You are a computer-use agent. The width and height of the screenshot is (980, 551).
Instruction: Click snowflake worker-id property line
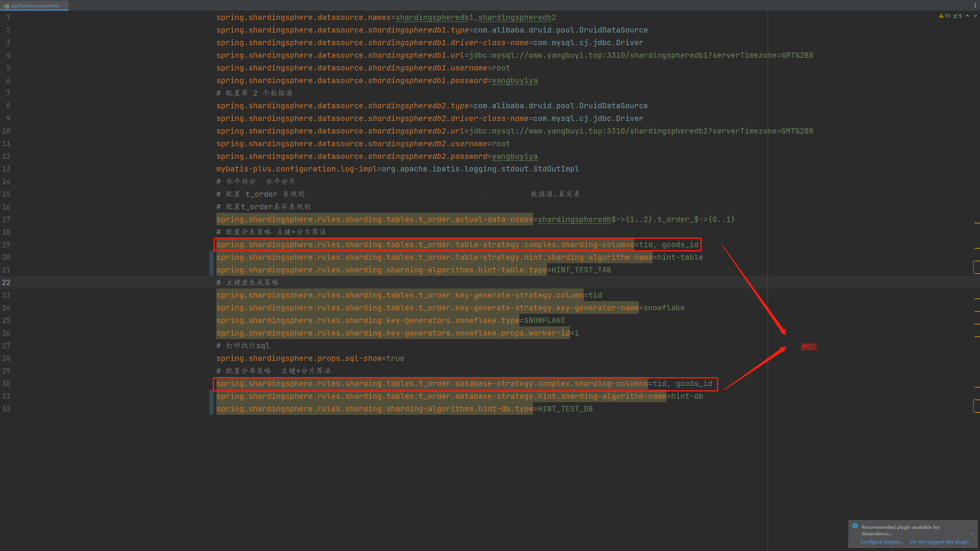click(397, 333)
